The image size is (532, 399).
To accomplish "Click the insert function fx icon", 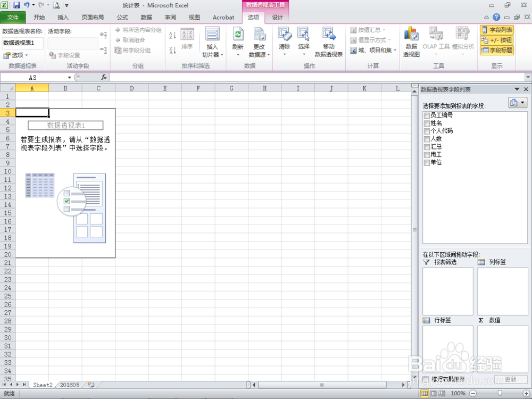I will [104, 77].
